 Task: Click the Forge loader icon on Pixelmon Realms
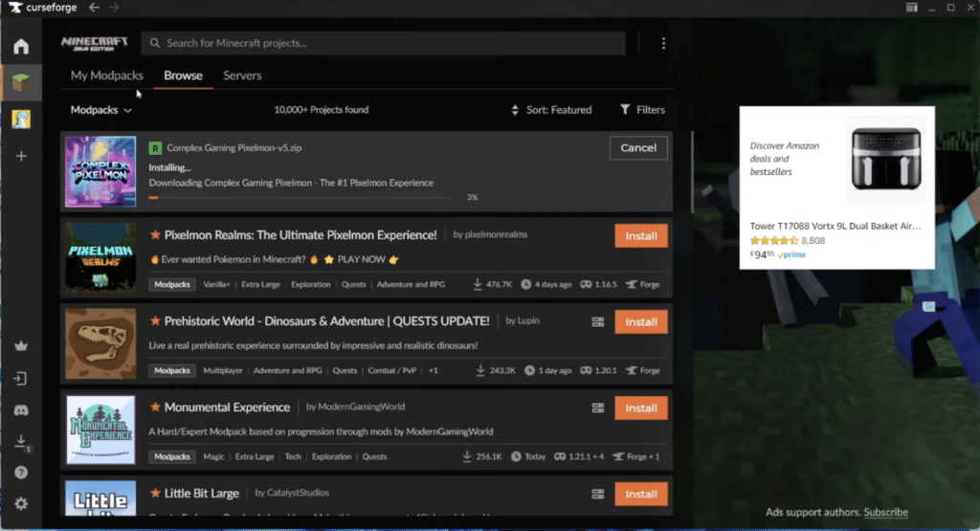tap(632, 285)
